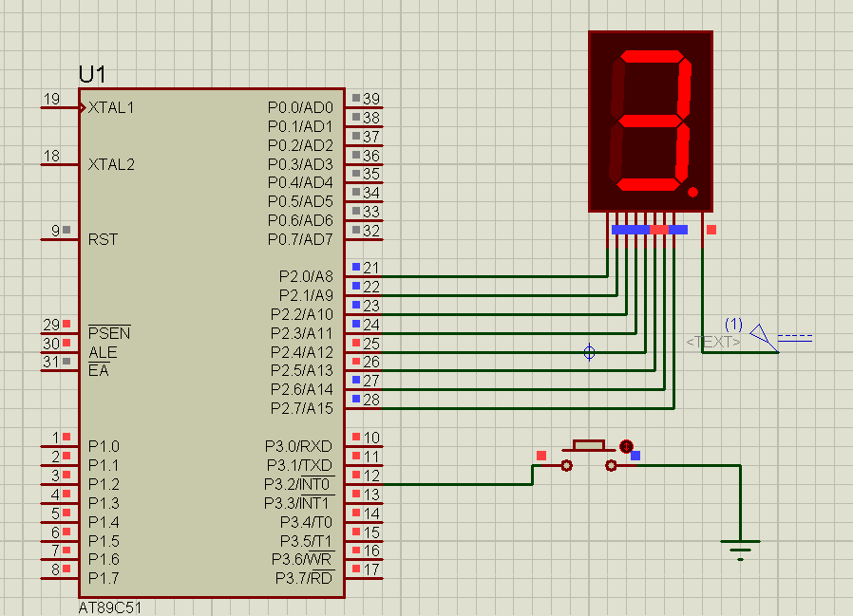Click the P2.5/A13 pin label
Image resolution: width=853 pixels, height=616 pixels.
[302, 370]
